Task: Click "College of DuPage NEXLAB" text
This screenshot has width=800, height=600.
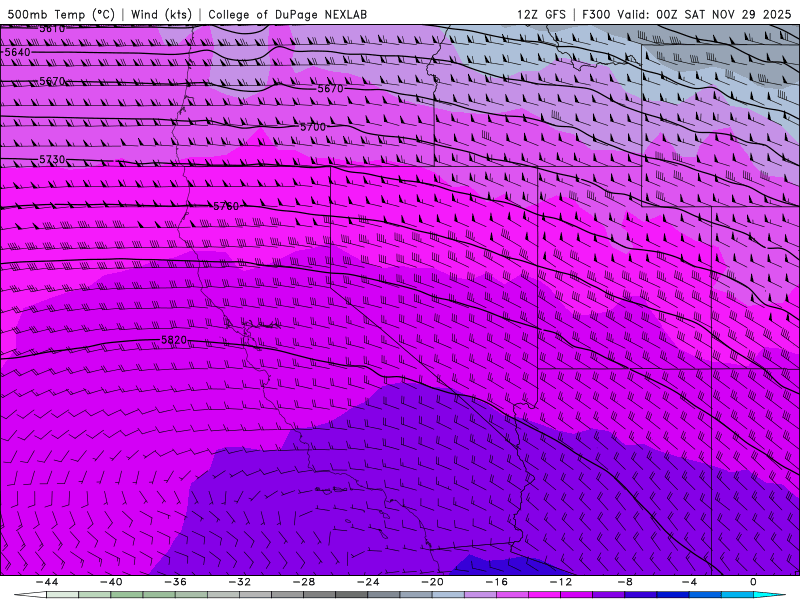Action: coord(287,14)
